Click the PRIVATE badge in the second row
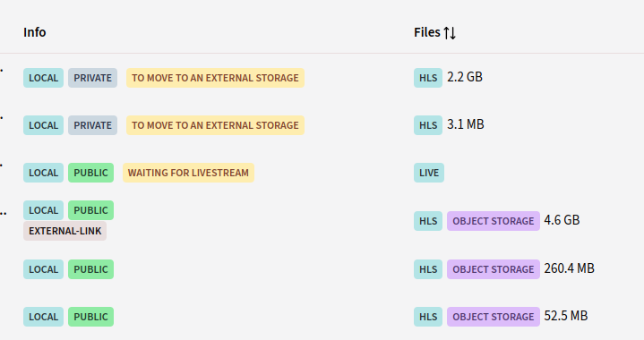 (93, 125)
